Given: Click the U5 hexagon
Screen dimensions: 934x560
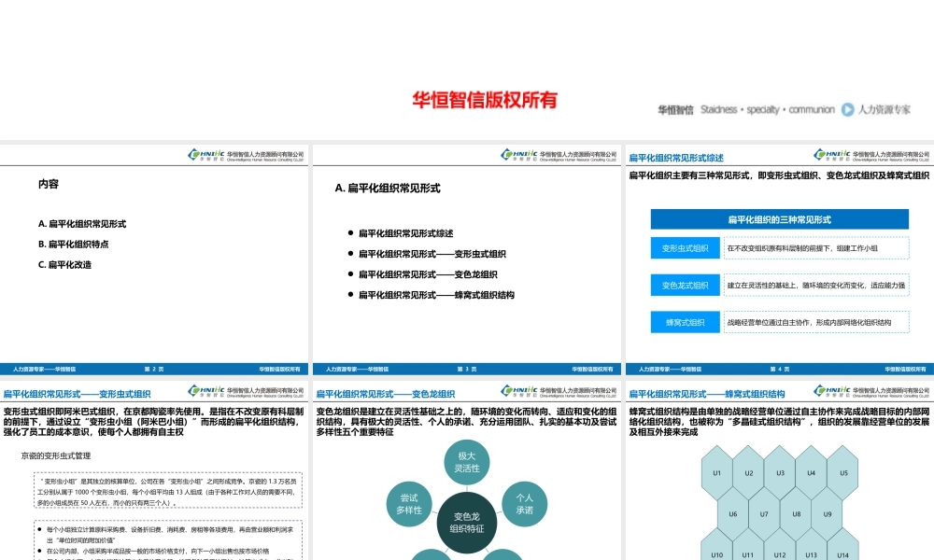Looking at the screenshot, I should tap(843, 473).
